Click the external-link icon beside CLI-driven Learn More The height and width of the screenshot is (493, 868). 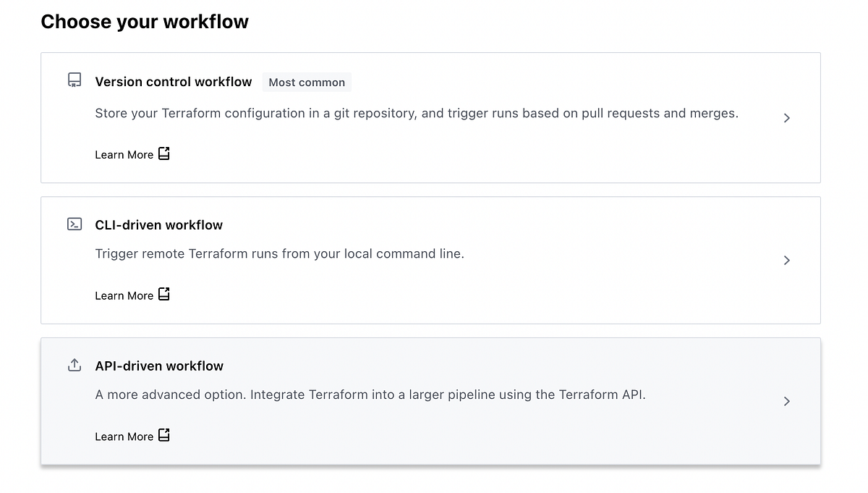point(164,295)
